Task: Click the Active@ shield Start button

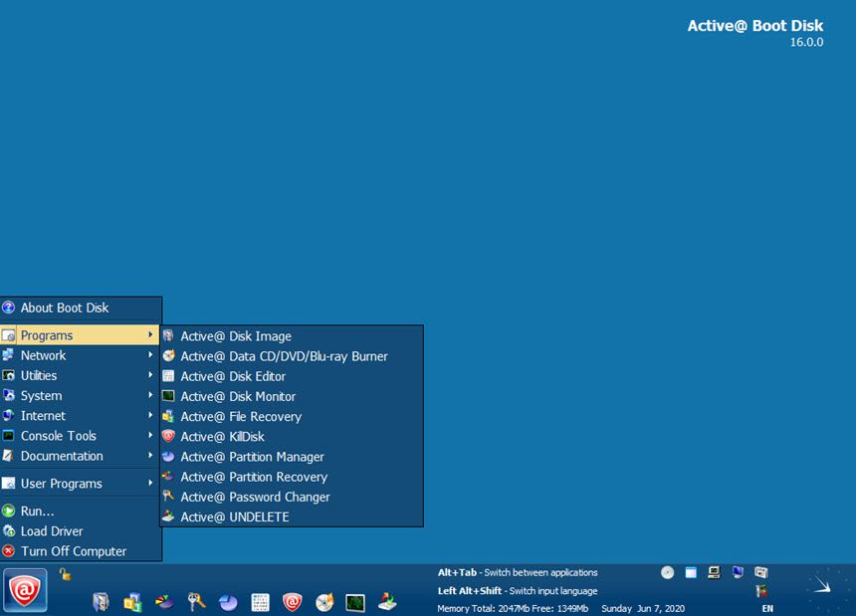Action: (x=25, y=590)
